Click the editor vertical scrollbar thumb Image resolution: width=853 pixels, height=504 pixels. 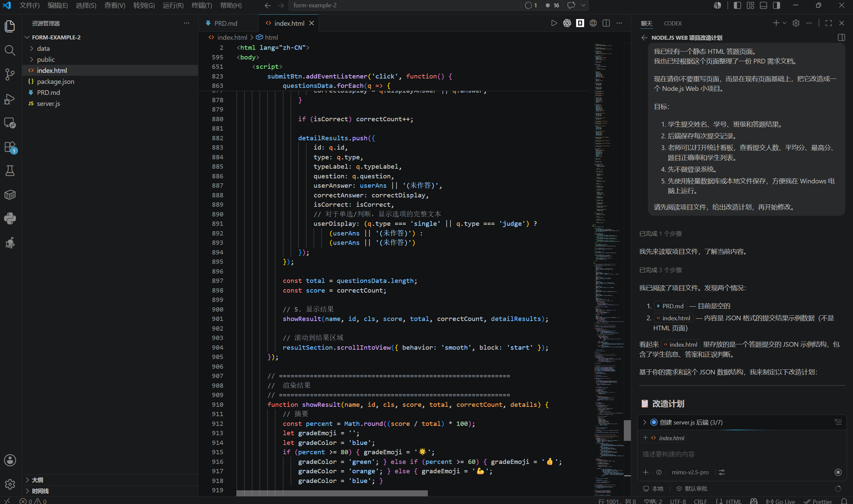627,430
